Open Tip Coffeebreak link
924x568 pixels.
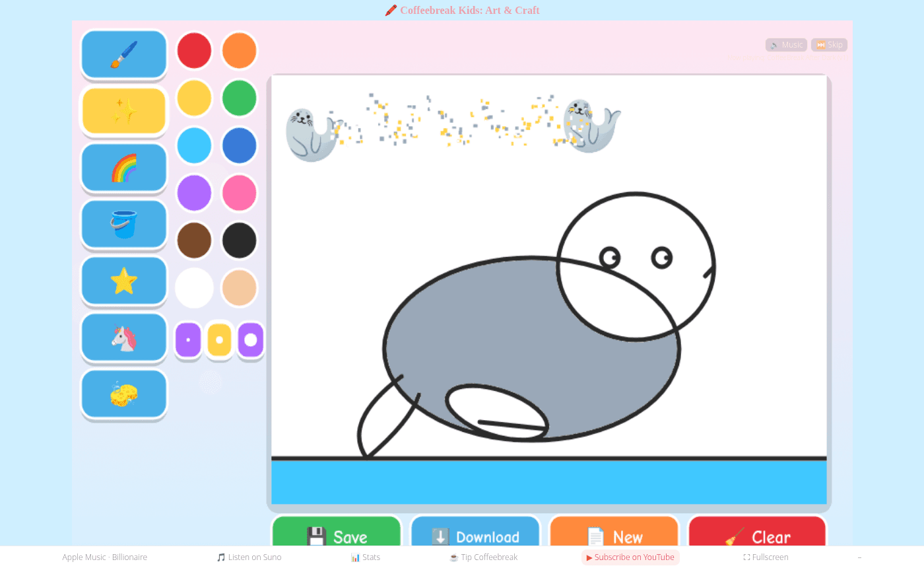pyautogui.click(x=483, y=557)
